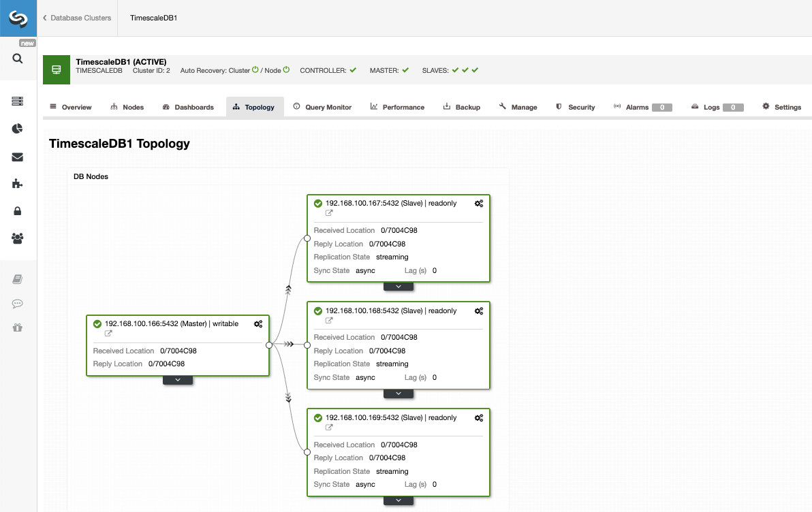Click 'Cluster ID: 2' text
Screen dimensions: 812x512
(151, 70)
